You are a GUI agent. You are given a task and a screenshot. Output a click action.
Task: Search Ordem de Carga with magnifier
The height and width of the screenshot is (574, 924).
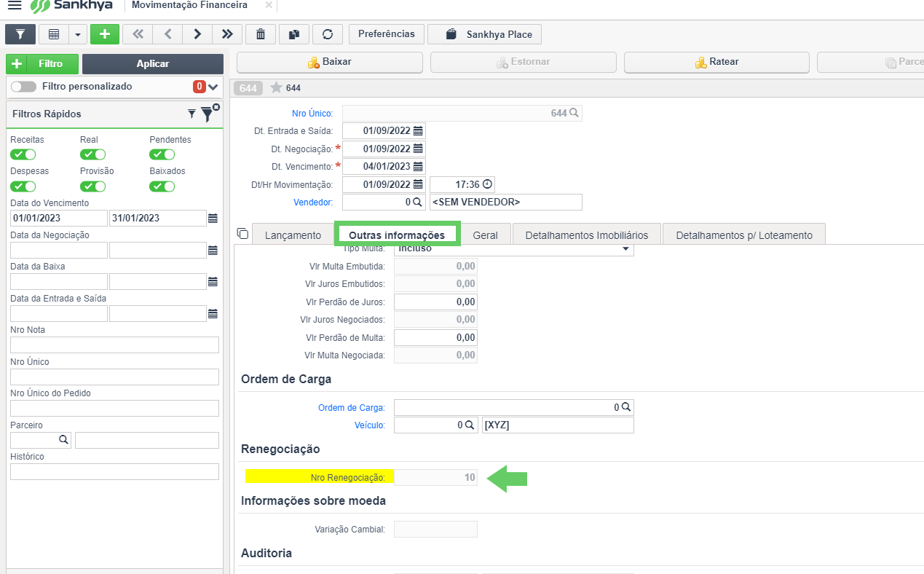625,407
